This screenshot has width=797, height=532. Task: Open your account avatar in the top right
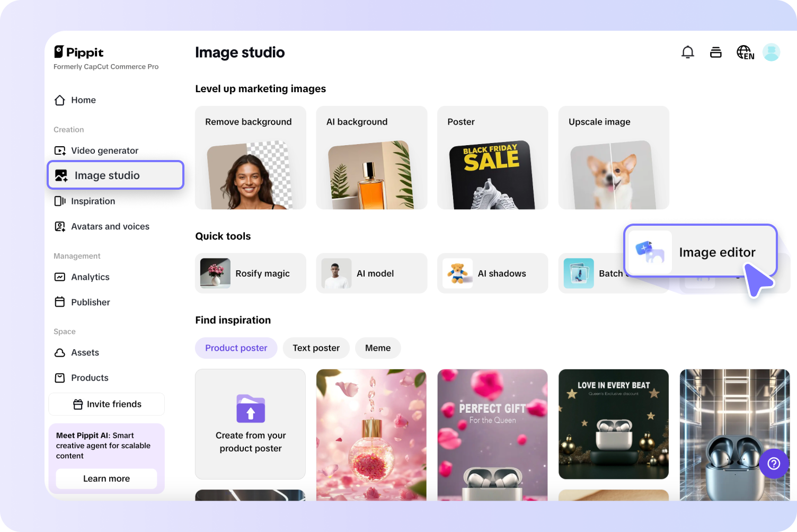pos(771,52)
